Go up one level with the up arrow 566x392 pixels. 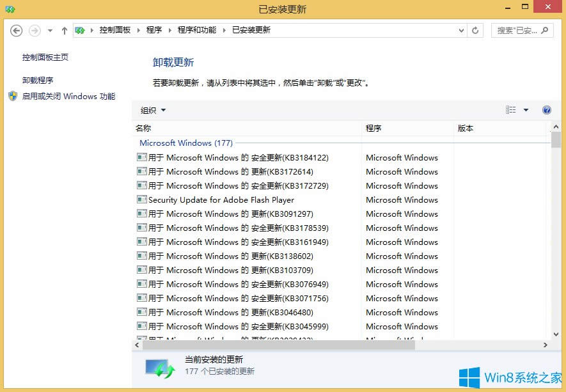click(64, 29)
